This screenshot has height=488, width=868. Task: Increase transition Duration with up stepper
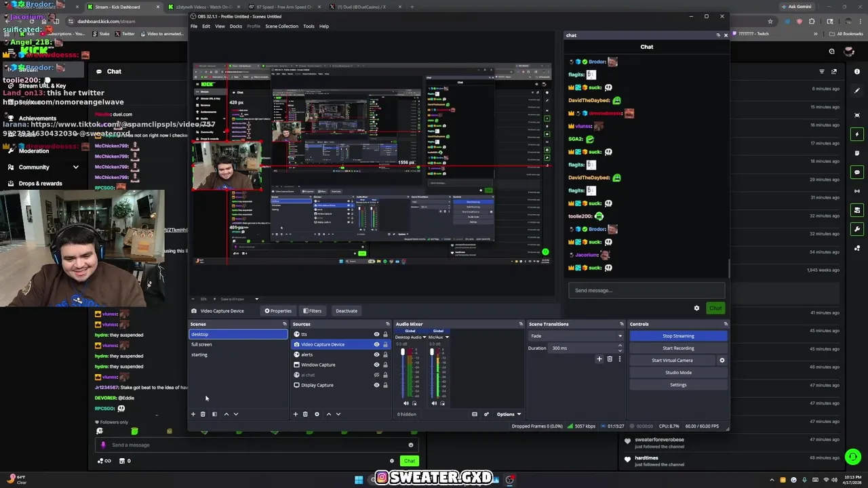click(621, 346)
